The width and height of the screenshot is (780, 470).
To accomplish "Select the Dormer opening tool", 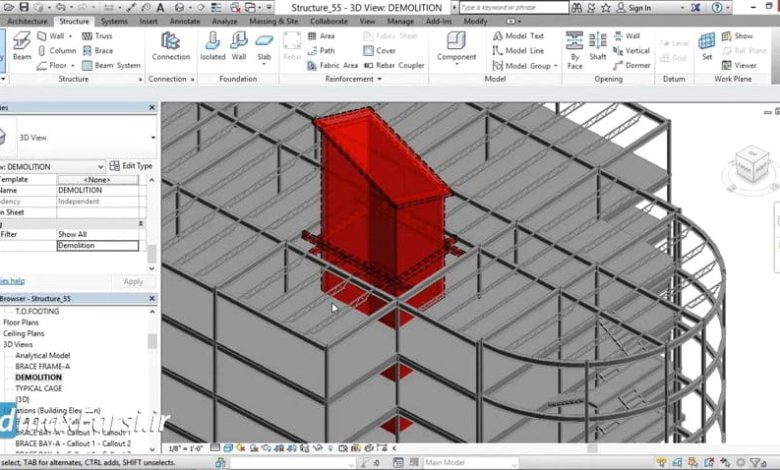I will (631, 65).
